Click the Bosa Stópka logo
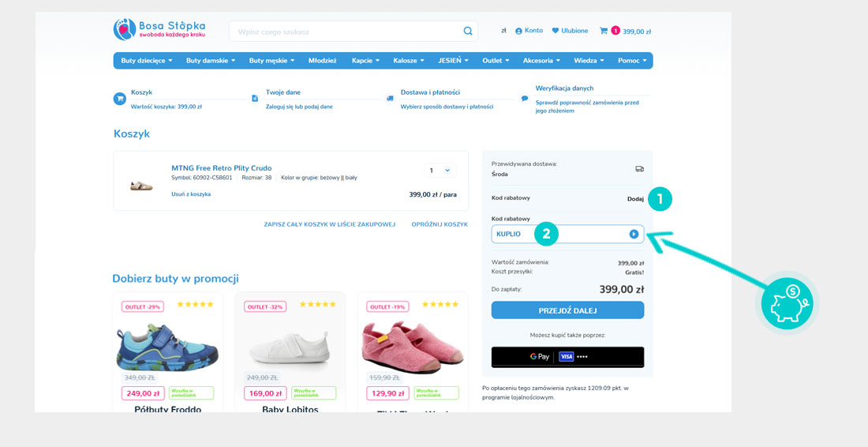 click(x=160, y=30)
